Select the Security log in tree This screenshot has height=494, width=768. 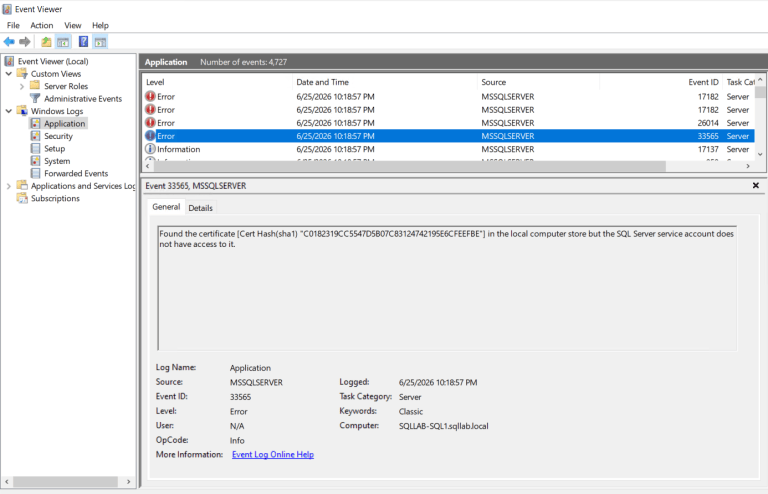(x=58, y=136)
